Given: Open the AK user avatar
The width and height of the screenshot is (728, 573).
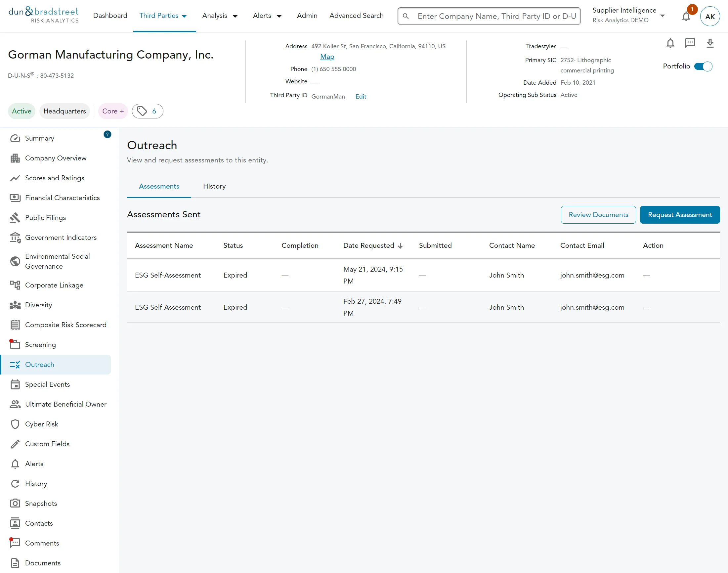Looking at the screenshot, I should [710, 17].
